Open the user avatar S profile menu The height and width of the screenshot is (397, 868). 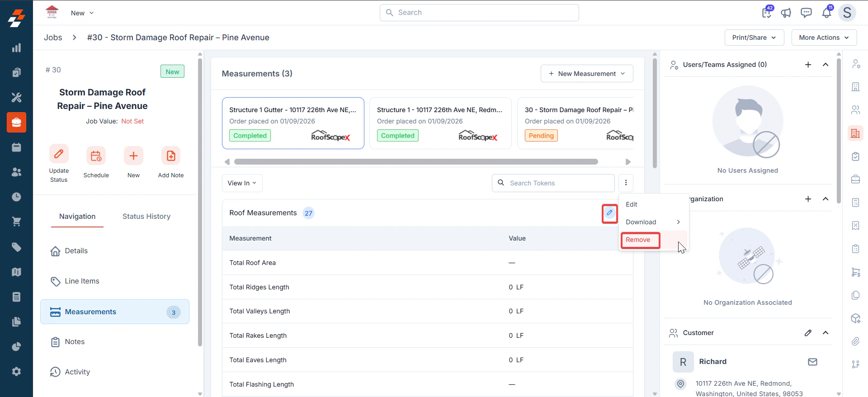pyautogui.click(x=847, y=13)
